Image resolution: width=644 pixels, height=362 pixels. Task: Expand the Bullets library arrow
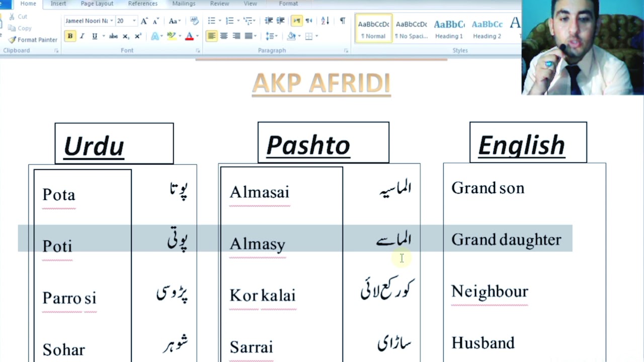pyautogui.click(x=219, y=21)
